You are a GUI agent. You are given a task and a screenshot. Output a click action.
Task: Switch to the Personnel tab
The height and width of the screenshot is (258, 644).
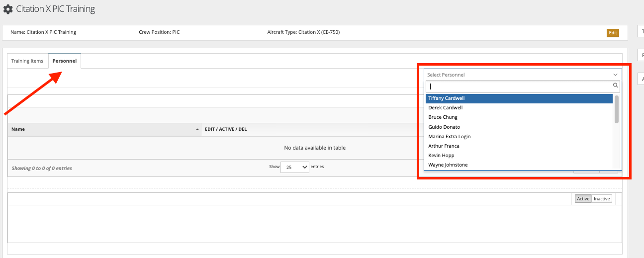tap(65, 61)
